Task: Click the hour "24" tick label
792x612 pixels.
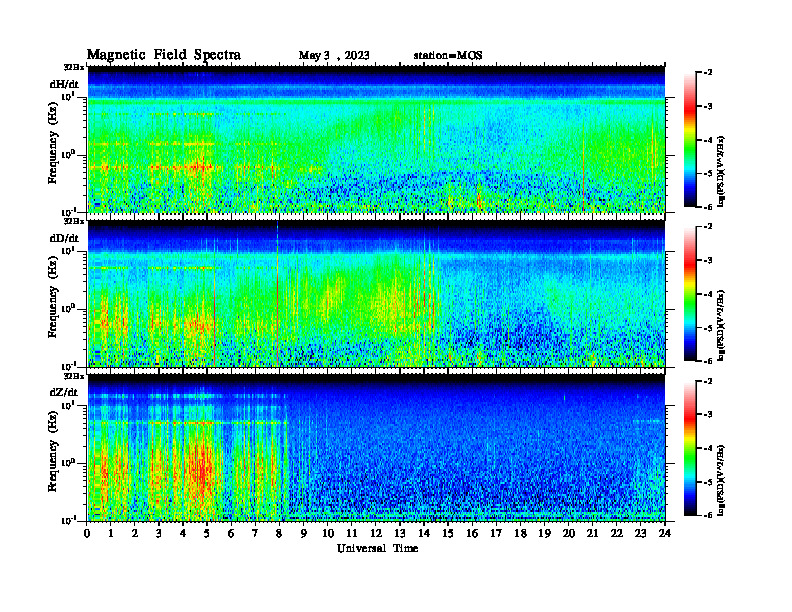Action: [x=665, y=533]
